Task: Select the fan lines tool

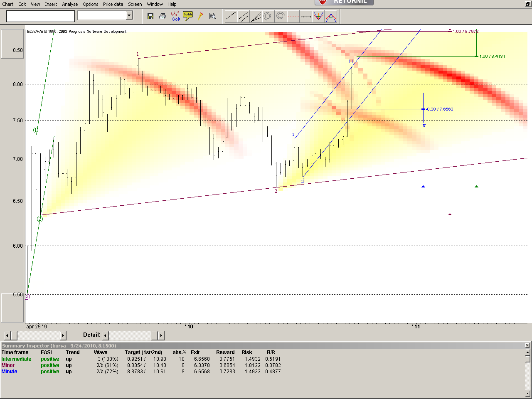Action: coord(255,16)
